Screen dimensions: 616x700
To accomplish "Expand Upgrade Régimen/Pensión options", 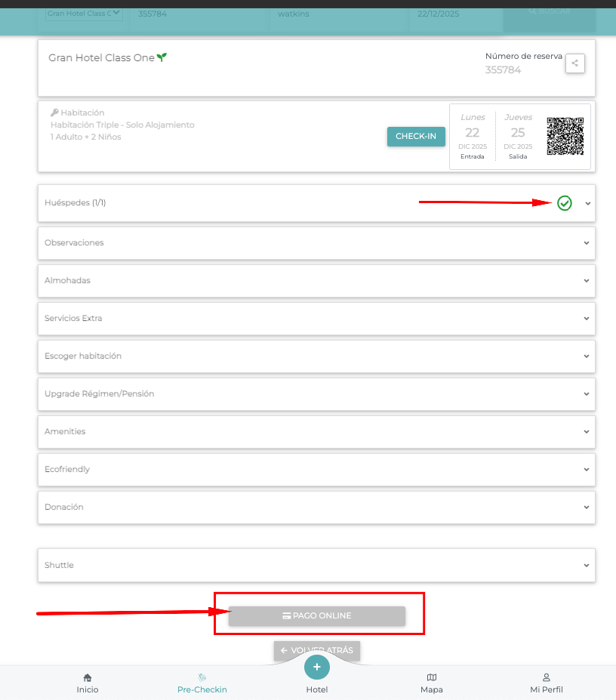I will point(316,394).
